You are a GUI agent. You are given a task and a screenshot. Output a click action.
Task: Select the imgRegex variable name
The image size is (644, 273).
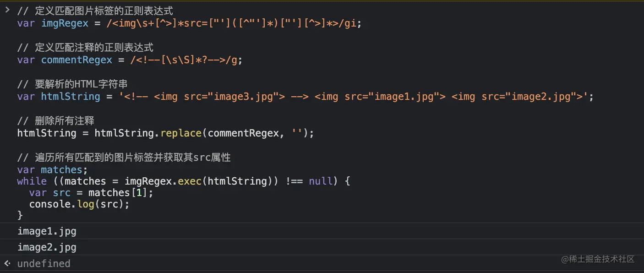tap(65, 23)
